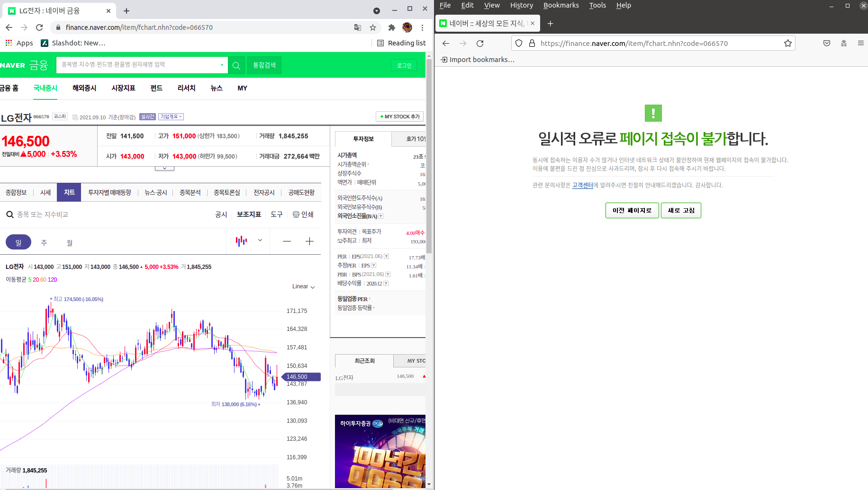Viewport: 868px width, 490px height.
Task: Open Firefox hamburger application menu
Action: click(861, 43)
